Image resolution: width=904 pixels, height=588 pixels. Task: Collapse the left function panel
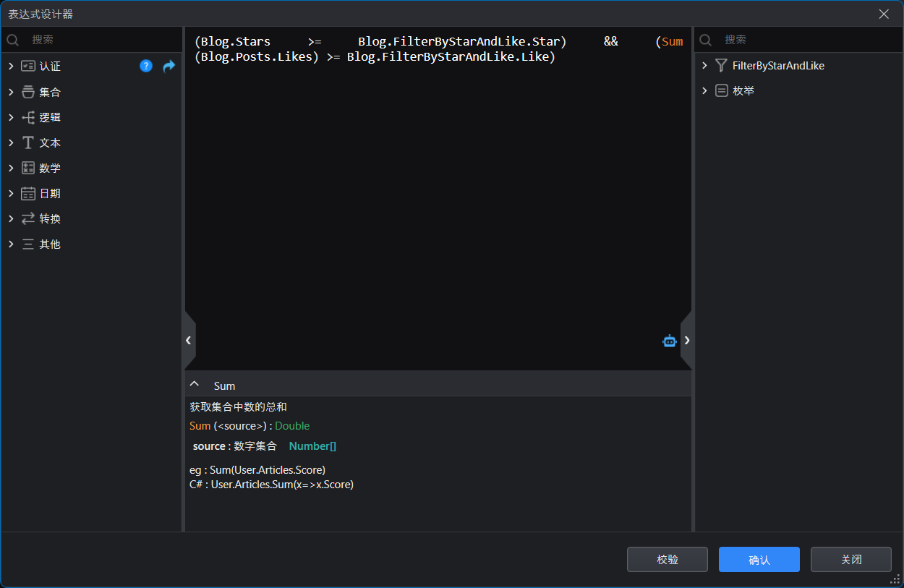click(x=189, y=340)
